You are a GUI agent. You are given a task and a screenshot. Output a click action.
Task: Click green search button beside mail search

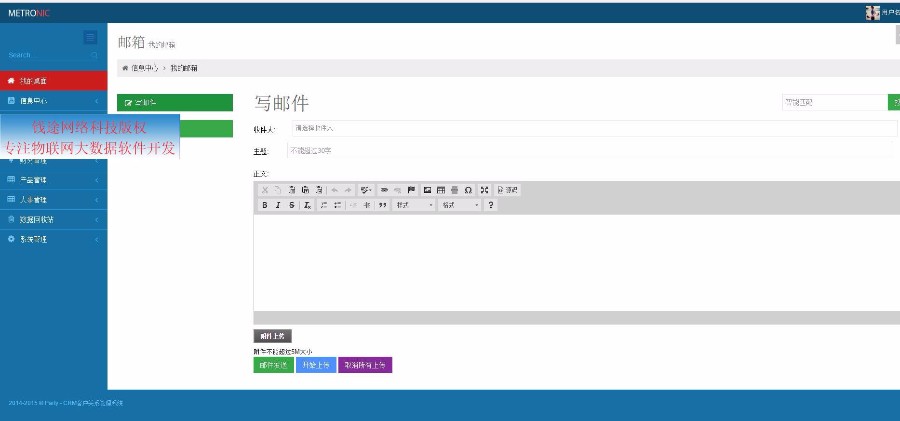coord(894,103)
